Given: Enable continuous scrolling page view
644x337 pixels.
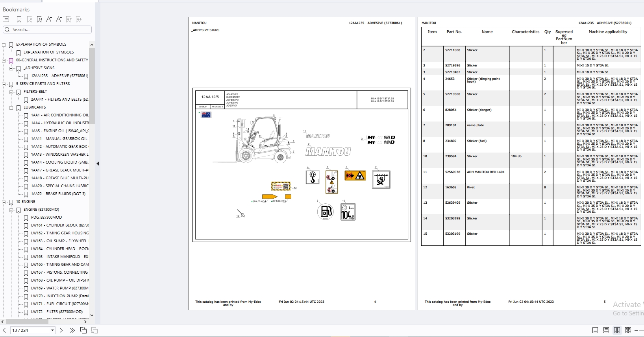Looking at the screenshot, I should [x=606, y=330].
